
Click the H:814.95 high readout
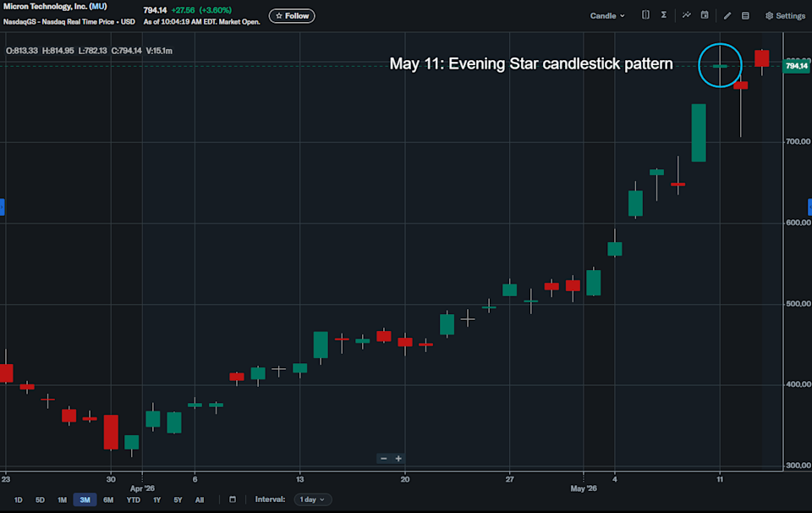(58, 51)
